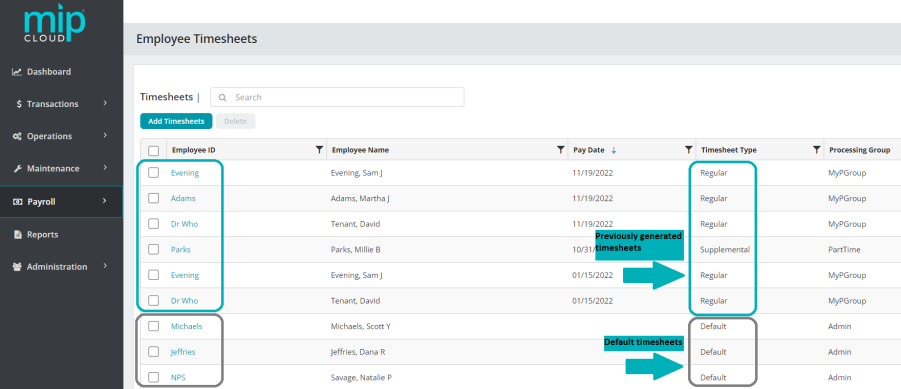Open the Payroll sidebar menu
901x389 pixels.
click(61, 202)
